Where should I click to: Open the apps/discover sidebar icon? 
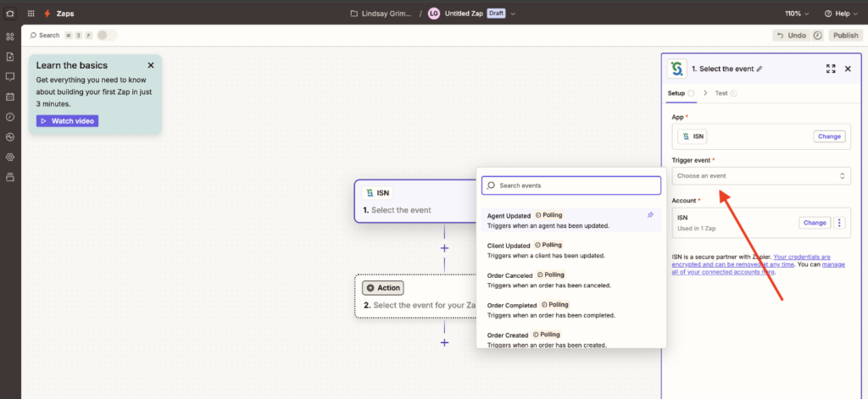pos(10,36)
